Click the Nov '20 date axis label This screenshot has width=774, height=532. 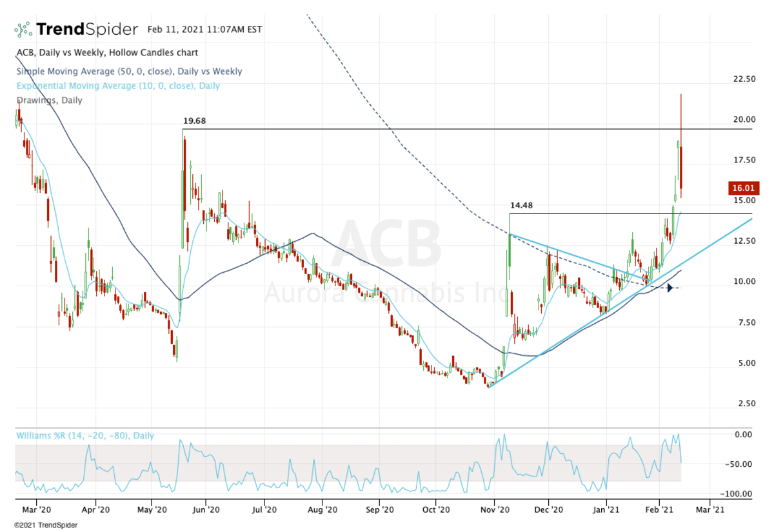click(x=495, y=509)
